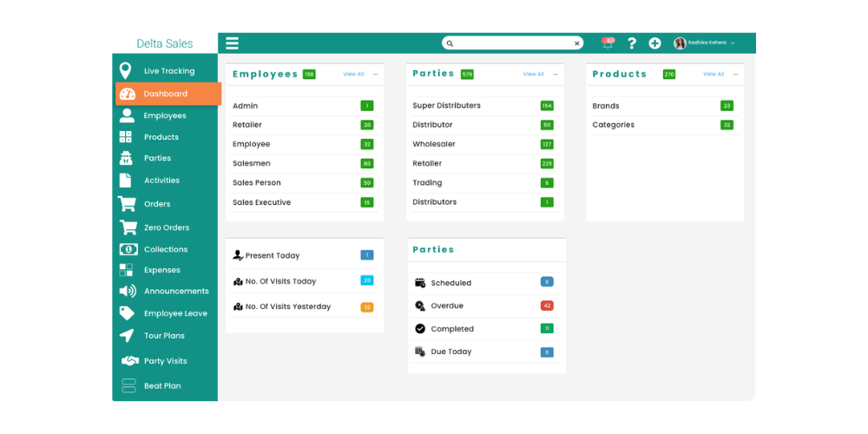Click the Employee Leave tag icon
This screenshot has width=868, height=434.
pos(127,313)
